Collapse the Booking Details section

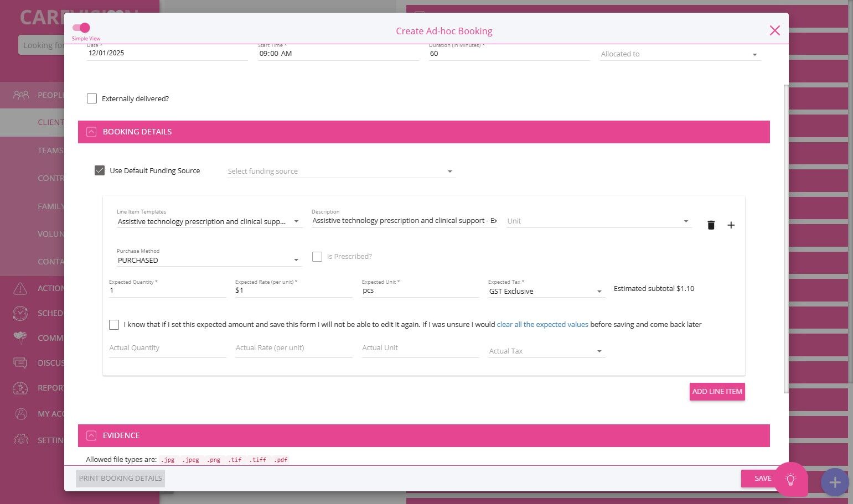coord(91,132)
